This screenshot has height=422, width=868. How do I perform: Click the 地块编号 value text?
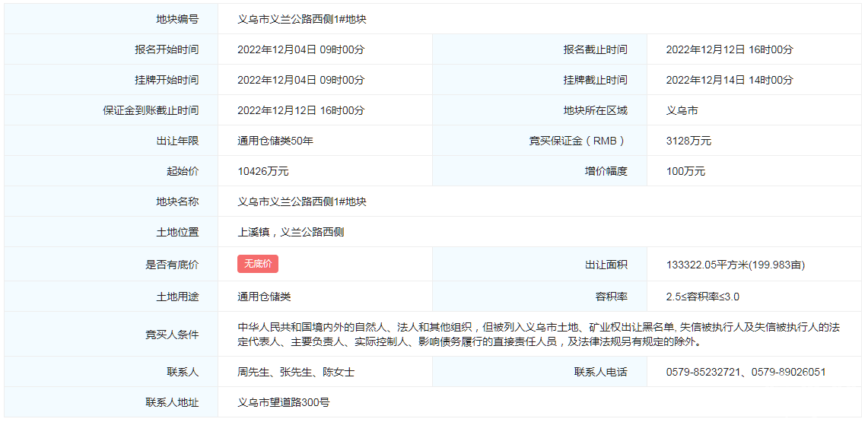[x=302, y=19]
